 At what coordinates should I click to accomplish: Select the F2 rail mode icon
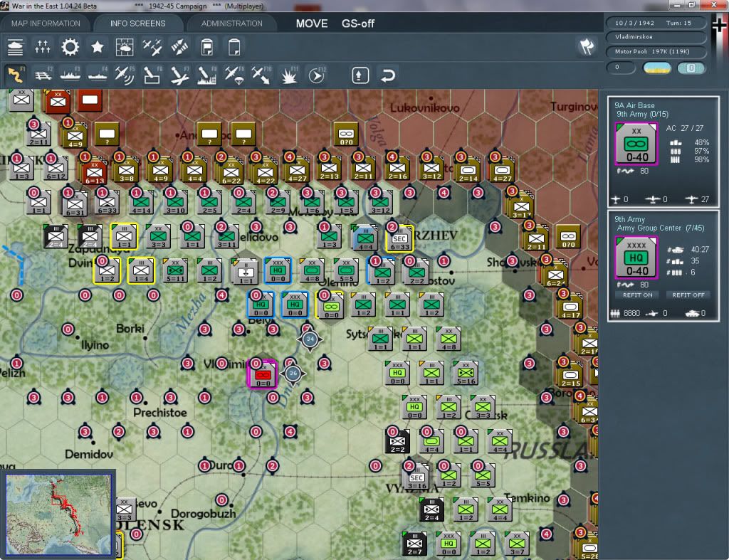tap(43, 75)
